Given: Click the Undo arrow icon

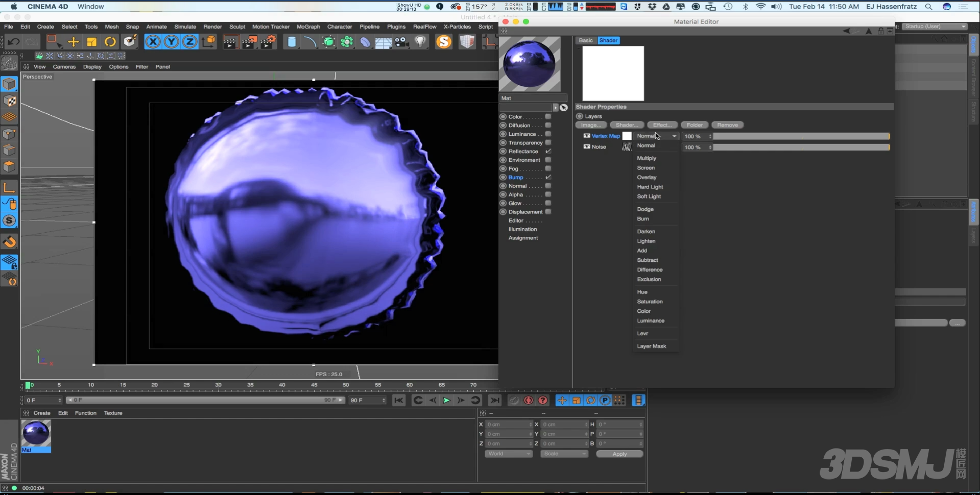Looking at the screenshot, I should point(13,42).
